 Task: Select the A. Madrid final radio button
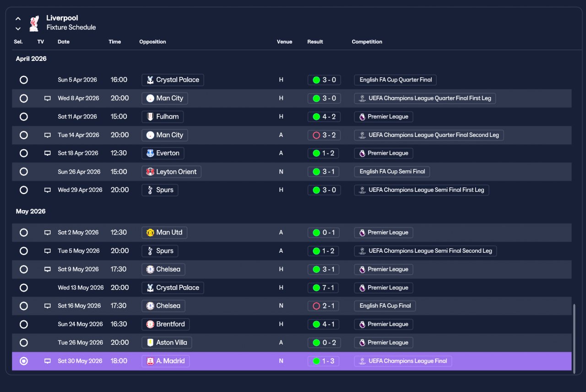tap(24, 361)
